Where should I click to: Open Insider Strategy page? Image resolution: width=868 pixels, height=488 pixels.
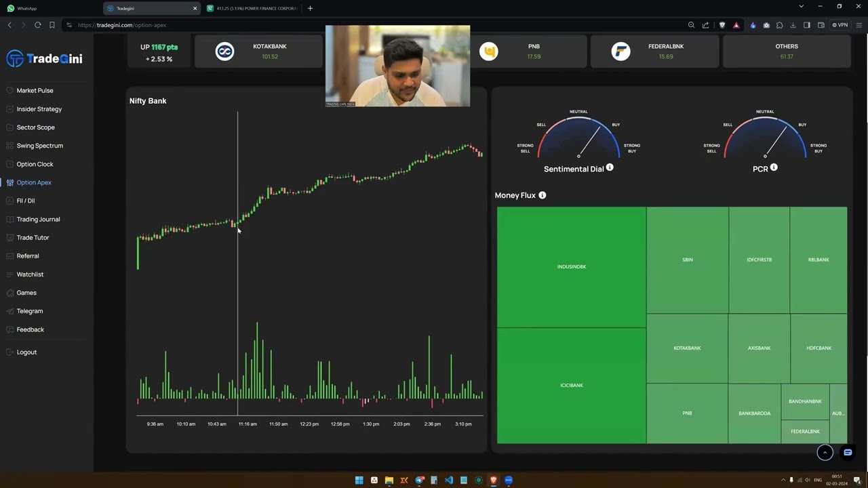[39, 108]
